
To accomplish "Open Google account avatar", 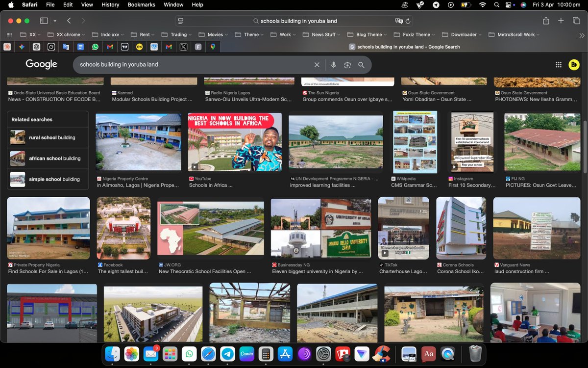I will pyautogui.click(x=574, y=65).
